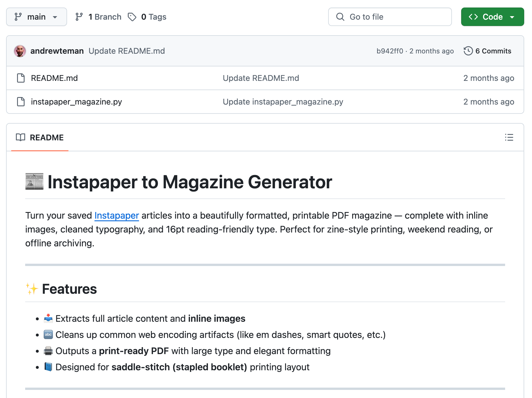Click the file icon next to README.md
This screenshot has width=532, height=398.
pos(21,78)
